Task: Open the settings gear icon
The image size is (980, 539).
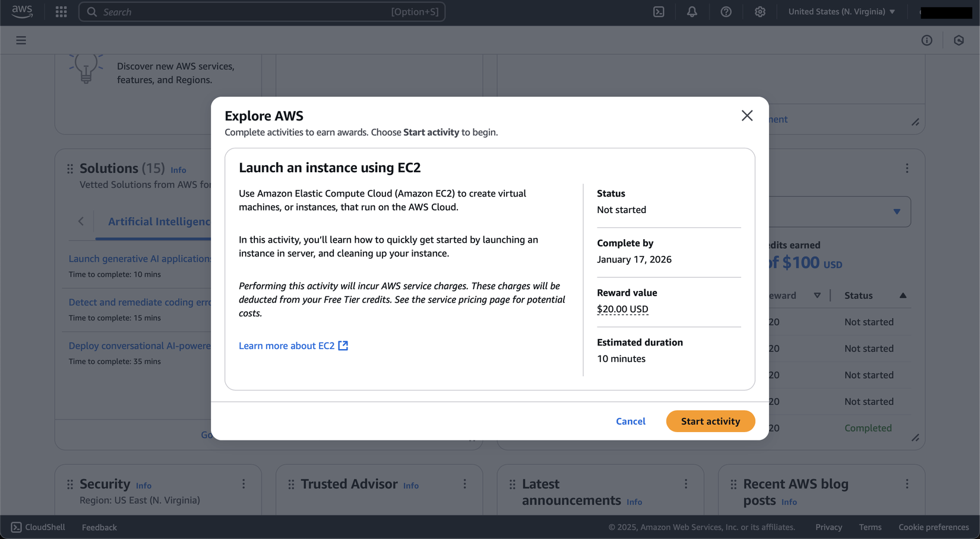Action: point(760,12)
